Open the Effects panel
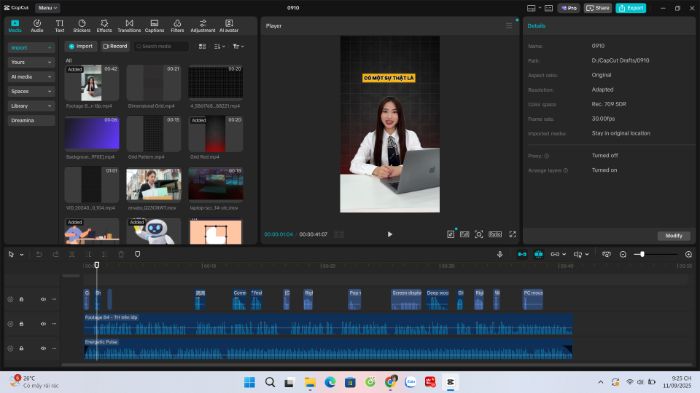This screenshot has height=393, width=700. pos(104,26)
